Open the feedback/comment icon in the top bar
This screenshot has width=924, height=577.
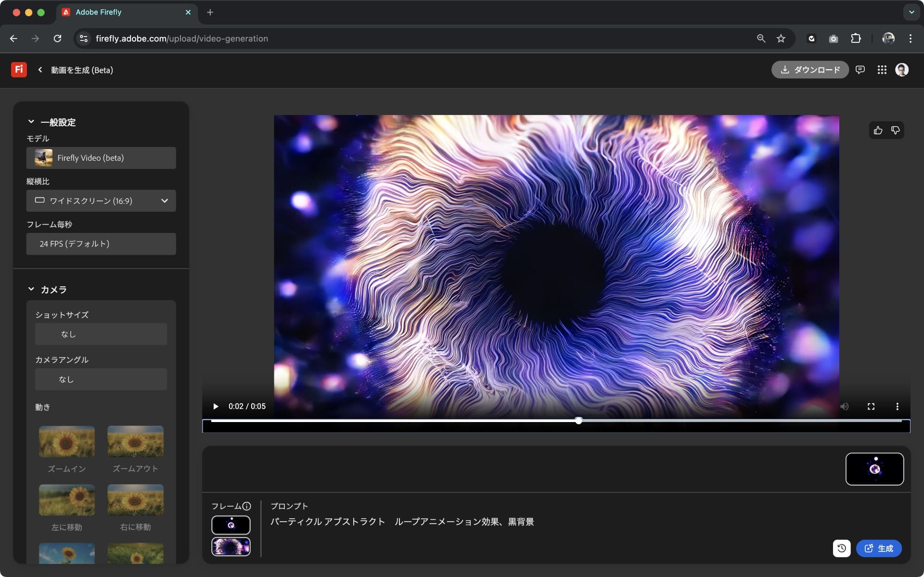coord(860,70)
